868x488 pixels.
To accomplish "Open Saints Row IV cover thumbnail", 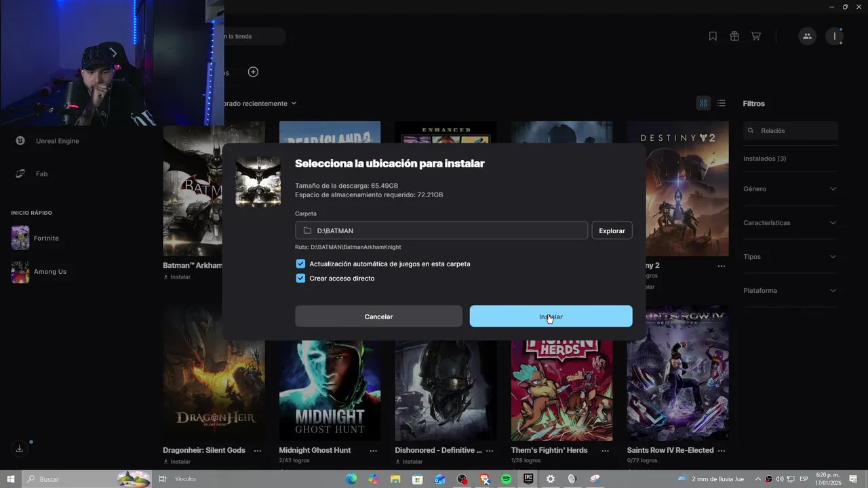I will [677, 373].
